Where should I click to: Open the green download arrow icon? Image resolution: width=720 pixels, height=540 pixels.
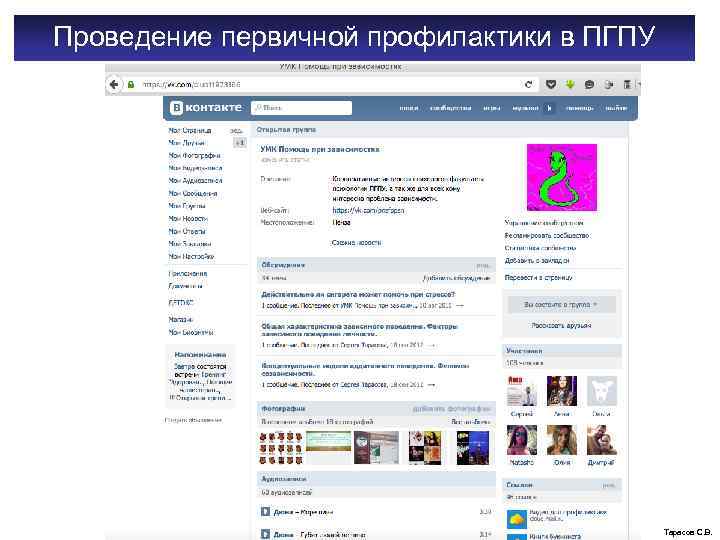point(570,84)
